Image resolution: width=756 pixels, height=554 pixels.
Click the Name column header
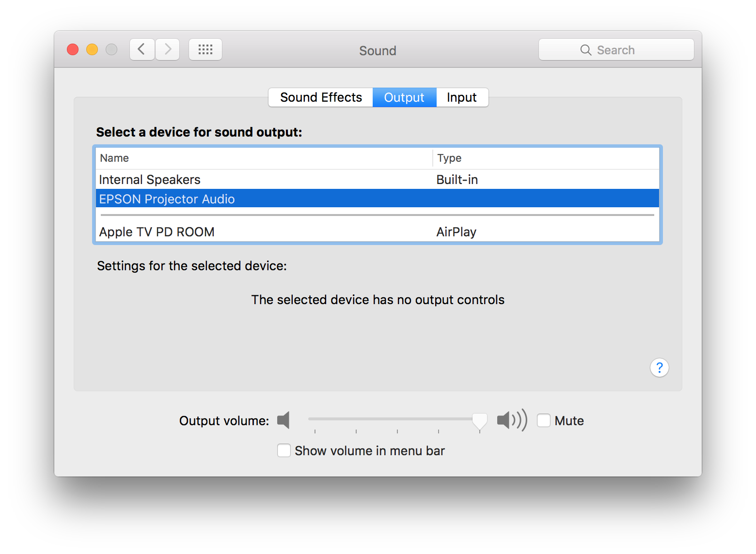[114, 158]
